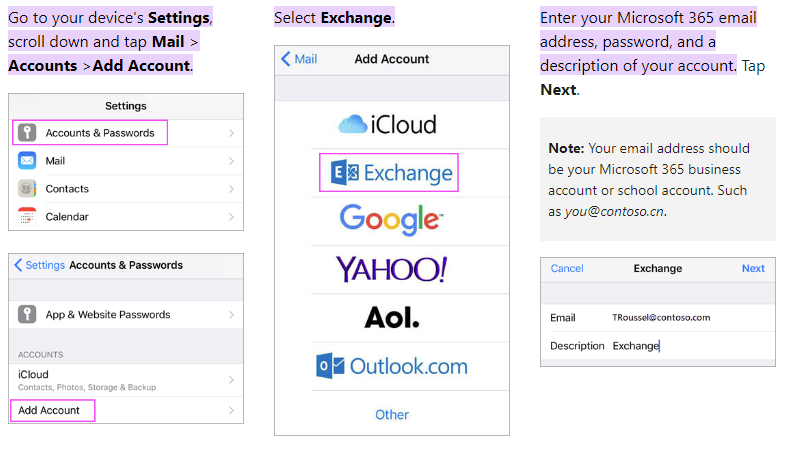This screenshot has width=787, height=450.
Task: Expand chevron on Mail settings row
Action: pyautogui.click(x=231, y=161)
